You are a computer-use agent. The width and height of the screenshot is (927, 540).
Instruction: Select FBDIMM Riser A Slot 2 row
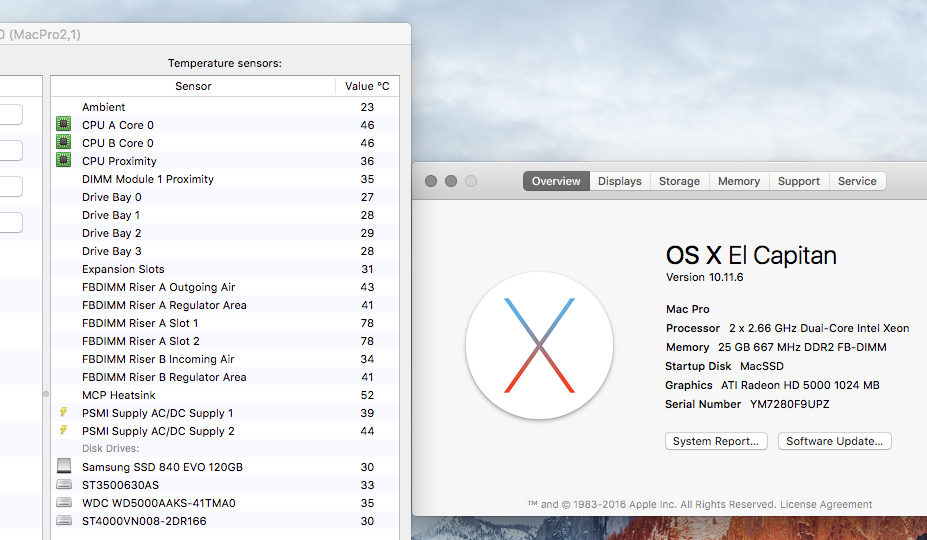coord(225,341)
